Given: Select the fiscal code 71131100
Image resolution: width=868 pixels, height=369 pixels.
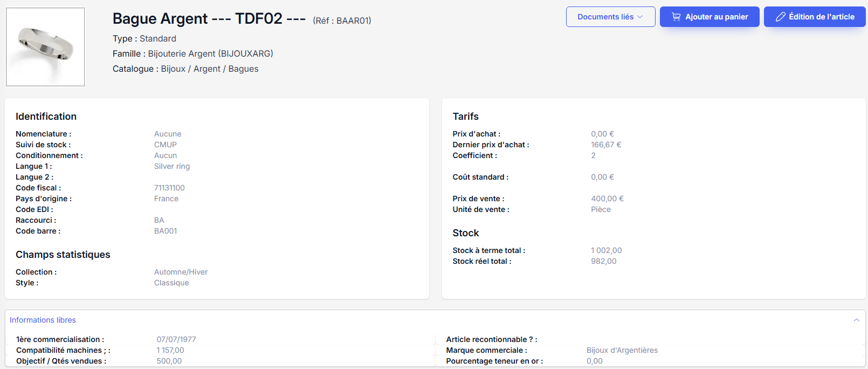Looking at the screenshot, I should point(169,188).
